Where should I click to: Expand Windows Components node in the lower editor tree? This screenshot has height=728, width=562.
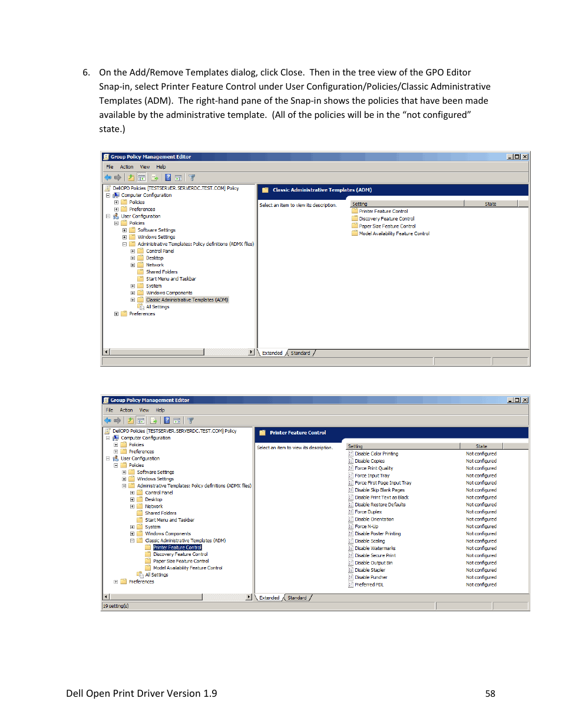[132, 534]
